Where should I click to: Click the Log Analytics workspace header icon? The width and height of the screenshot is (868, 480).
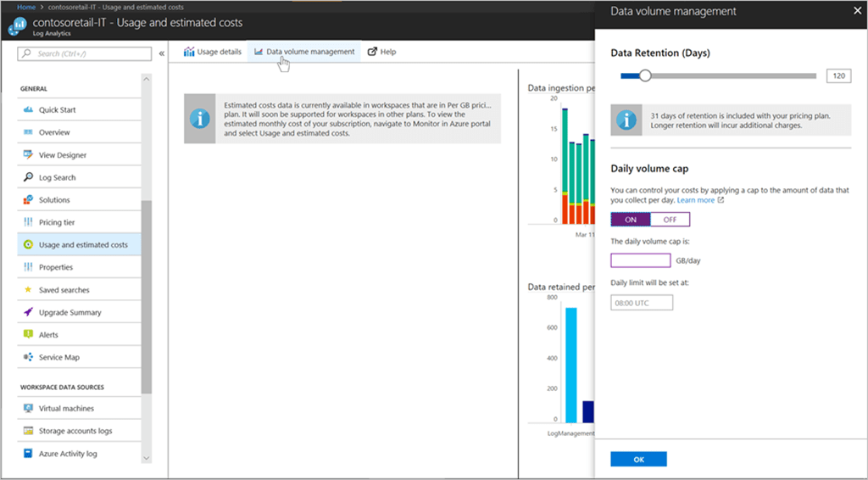coord(18,26)
